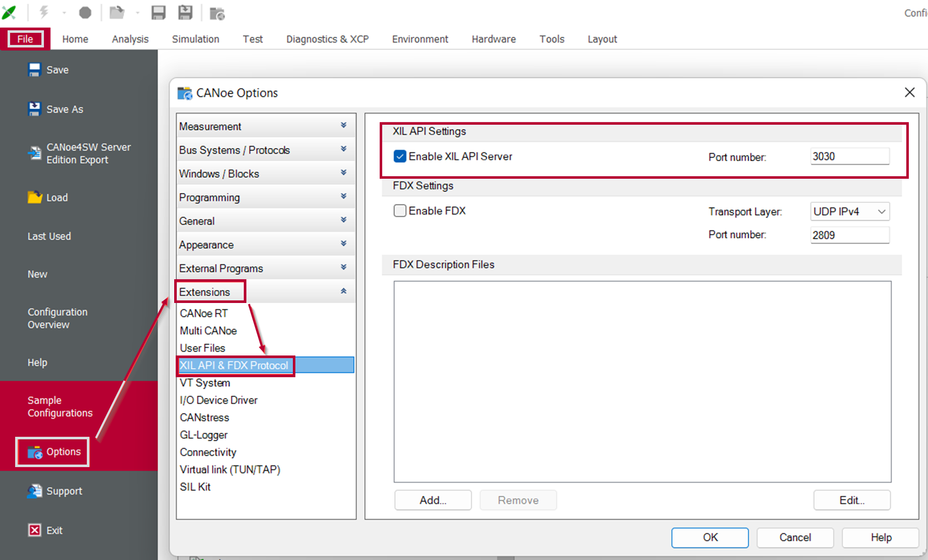Toggle Enable XIL API Server checkbox
Screen dimensions: 928x560
coord(400,157)
